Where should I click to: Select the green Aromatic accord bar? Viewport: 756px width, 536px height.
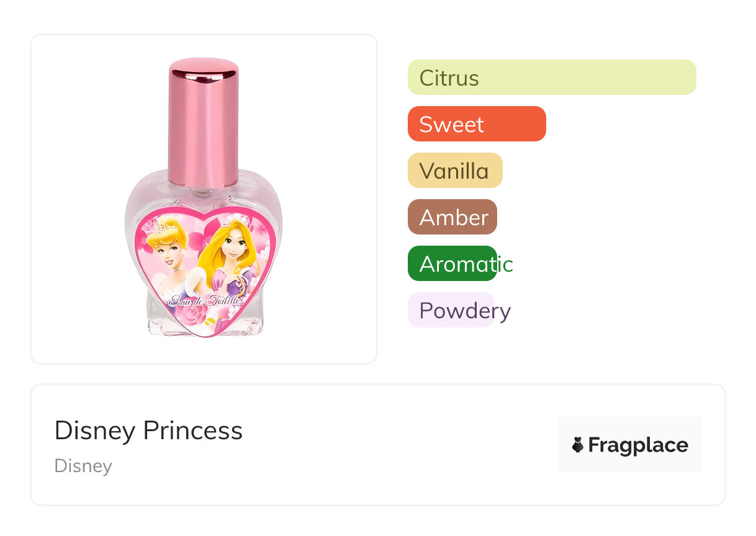(452, 264)
